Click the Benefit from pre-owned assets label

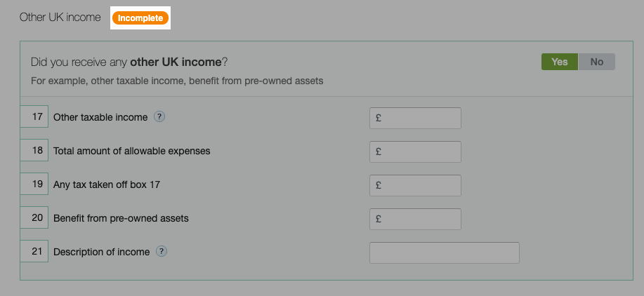121,218
